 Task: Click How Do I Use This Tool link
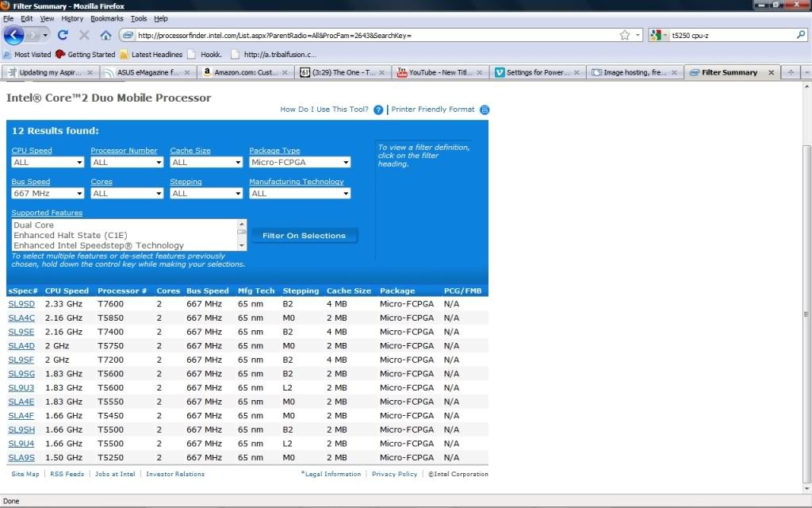(x=324, y=110)
